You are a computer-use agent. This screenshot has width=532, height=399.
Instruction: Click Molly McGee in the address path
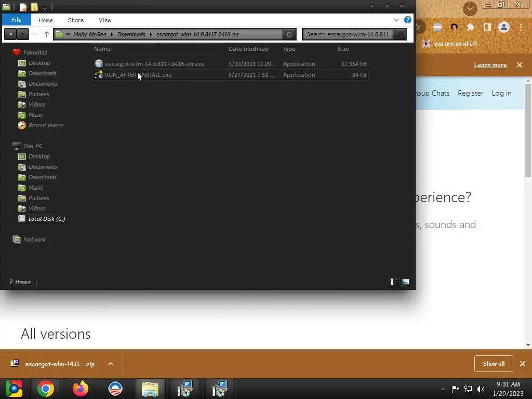coord(89,34)
